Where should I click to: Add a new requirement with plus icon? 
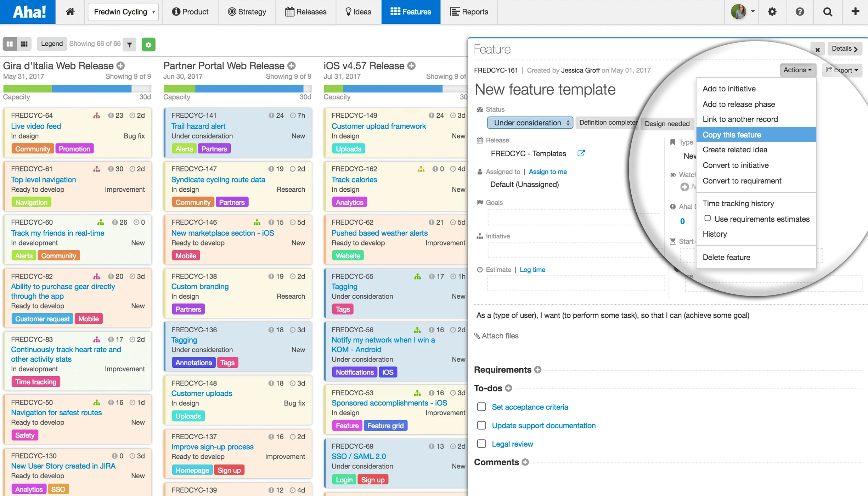click(537, 370)
